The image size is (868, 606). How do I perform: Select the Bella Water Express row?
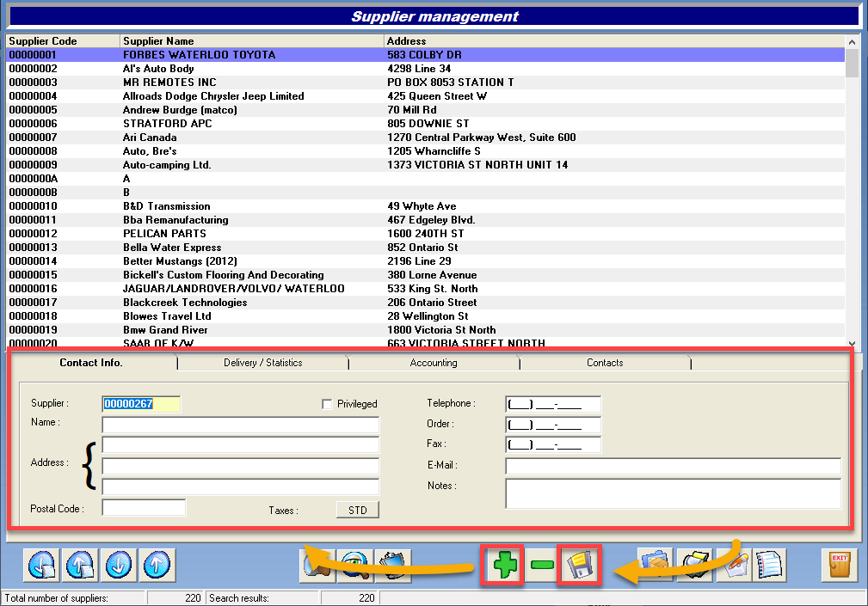425,248
